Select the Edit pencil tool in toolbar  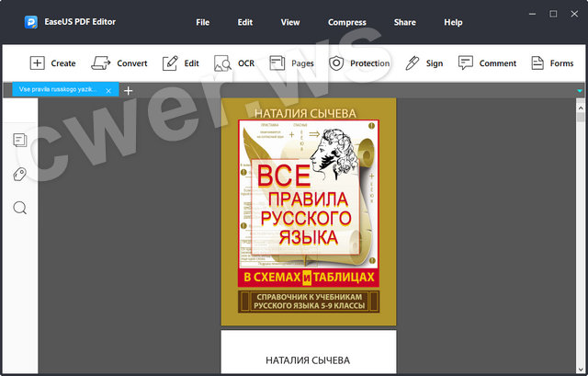(x=171, y=63)
